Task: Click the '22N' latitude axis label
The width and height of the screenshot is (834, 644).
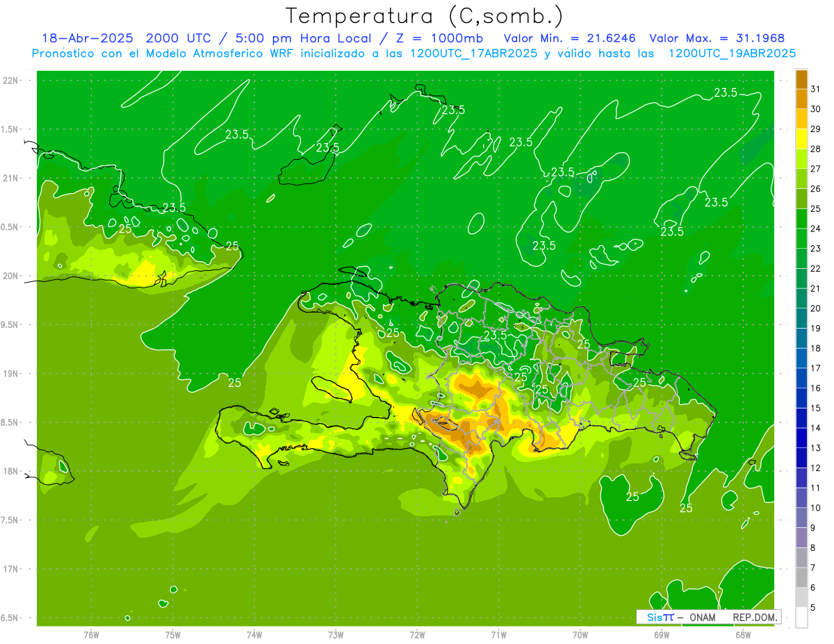Action: click(11, 80)
